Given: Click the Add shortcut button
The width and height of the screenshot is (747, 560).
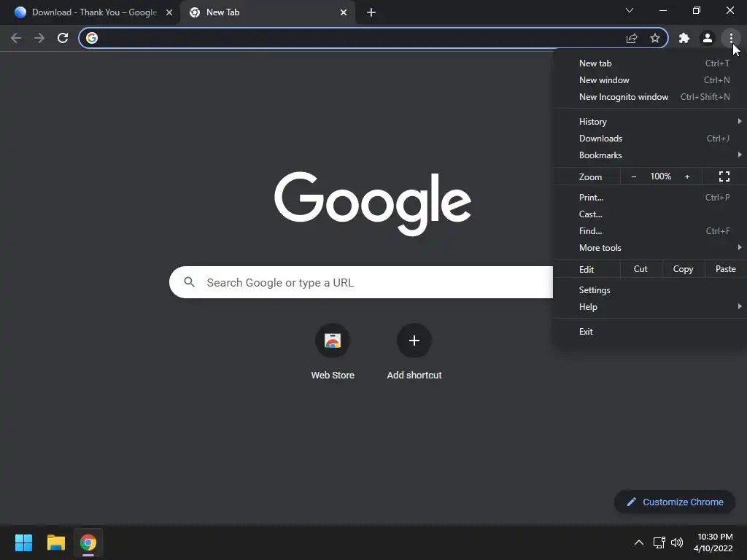Looking at the screenshot, I should tap(414, 352).
